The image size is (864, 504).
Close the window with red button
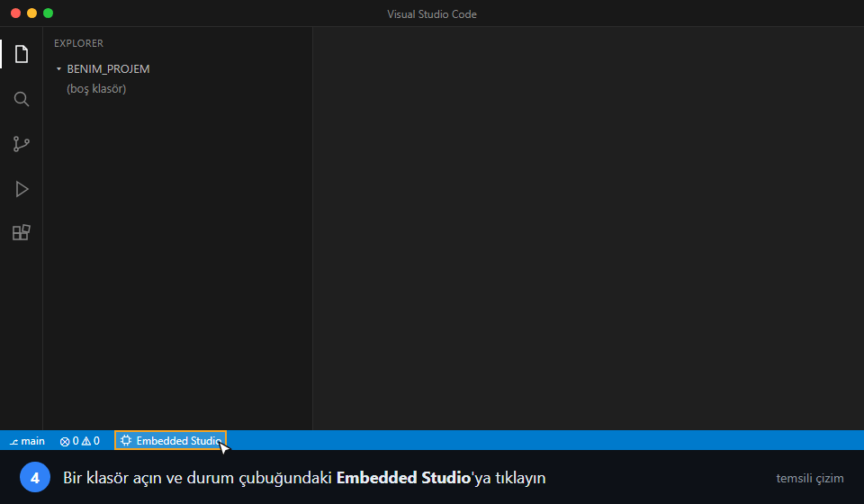(x=16, y=13)
